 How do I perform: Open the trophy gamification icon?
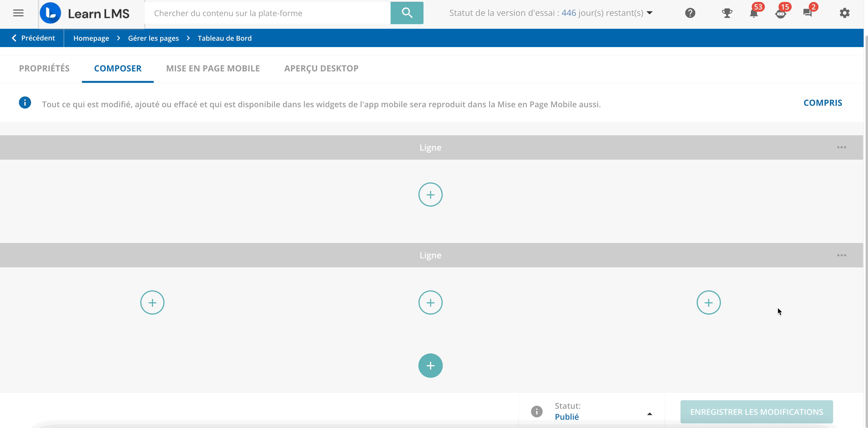[x=727, y=13]
